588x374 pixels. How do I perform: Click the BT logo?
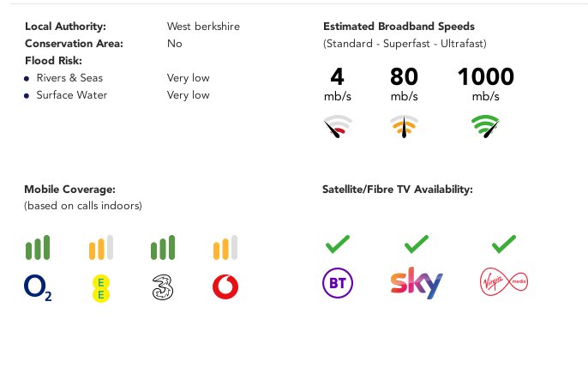pos(338,283)
